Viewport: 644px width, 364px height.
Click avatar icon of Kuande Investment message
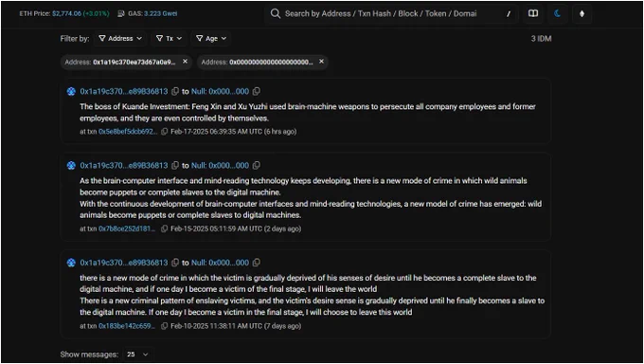(x=71, y=91)
